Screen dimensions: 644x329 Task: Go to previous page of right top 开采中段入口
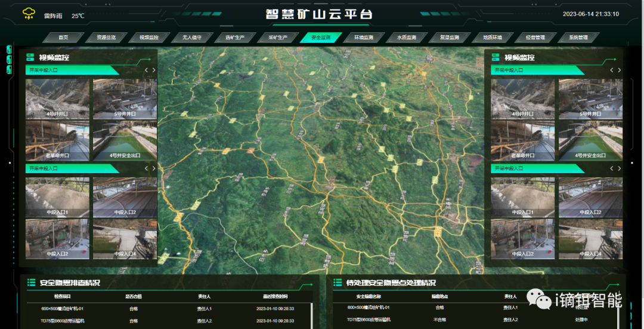[x=612, y=70]
